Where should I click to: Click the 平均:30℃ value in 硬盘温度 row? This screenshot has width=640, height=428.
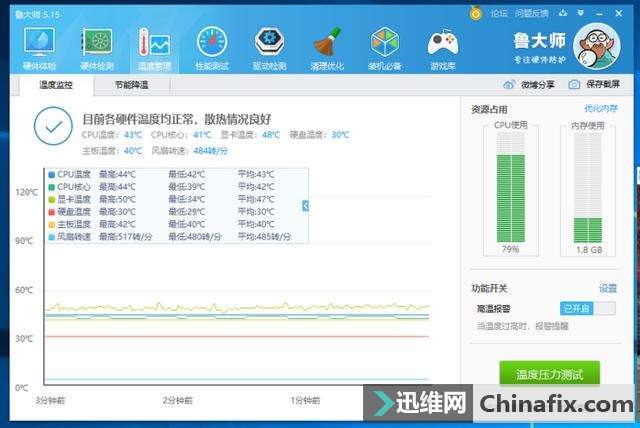256,212
